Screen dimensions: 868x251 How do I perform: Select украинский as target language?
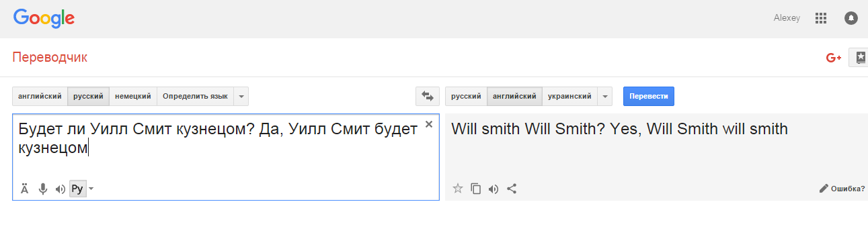[569, 97]
